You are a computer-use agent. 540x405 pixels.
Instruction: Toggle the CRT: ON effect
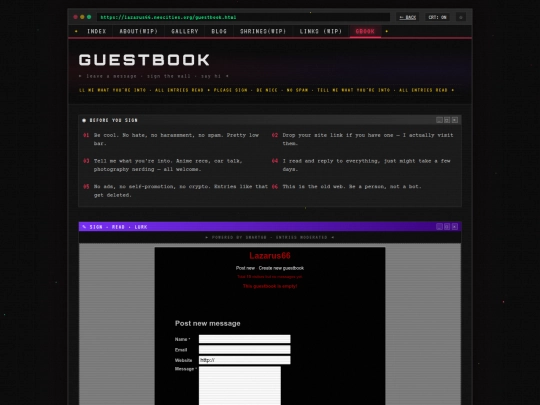pyautogui.click(x=437, y=17)
